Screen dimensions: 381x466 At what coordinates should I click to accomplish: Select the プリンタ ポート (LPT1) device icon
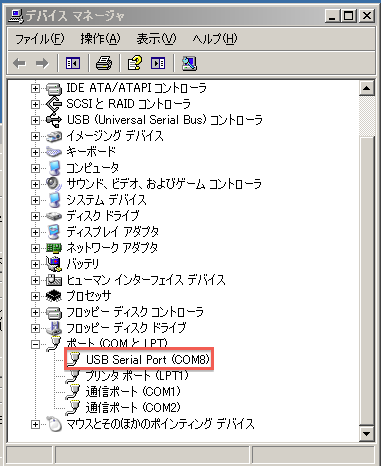(x=74, y=376)
